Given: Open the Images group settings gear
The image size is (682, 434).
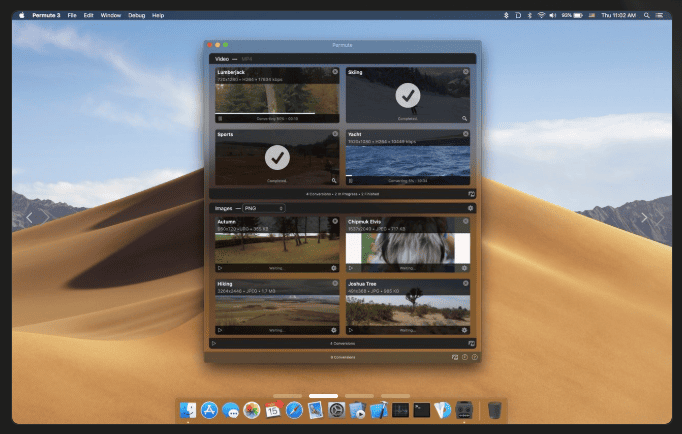Looking at the screenshot, I should (x=470, y=208).
